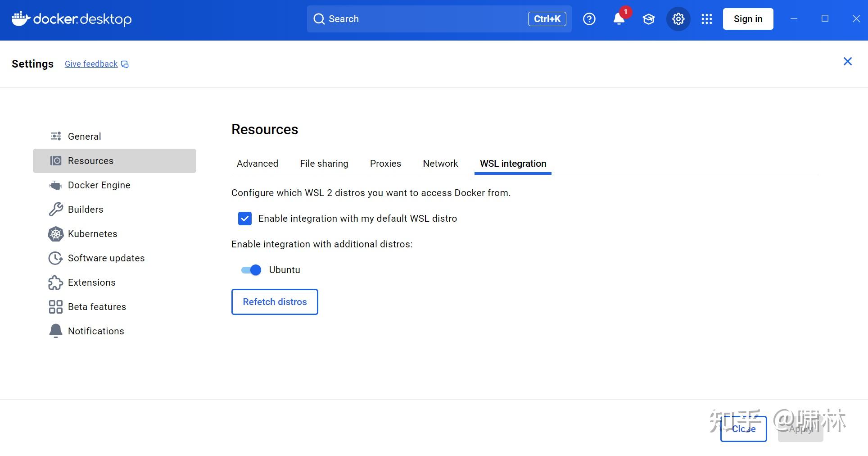The height and width of the screenshot is (456, 868).
Task: Click 'Enable integration with my default WSL distro' text
Action: click(x=357, y=219)
